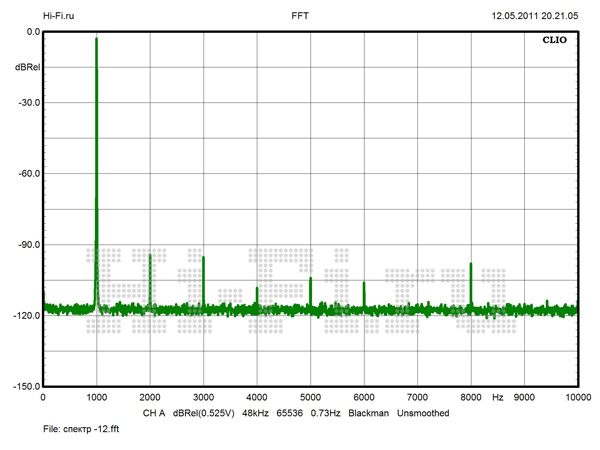
Task: Click the 48kHz sample rate label
Action: 257,413
